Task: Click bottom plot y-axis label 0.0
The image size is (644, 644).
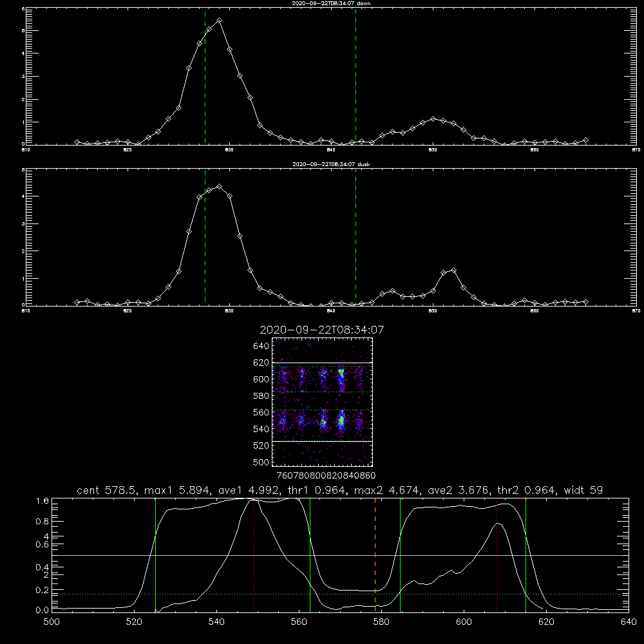Action: coord(43,611)
